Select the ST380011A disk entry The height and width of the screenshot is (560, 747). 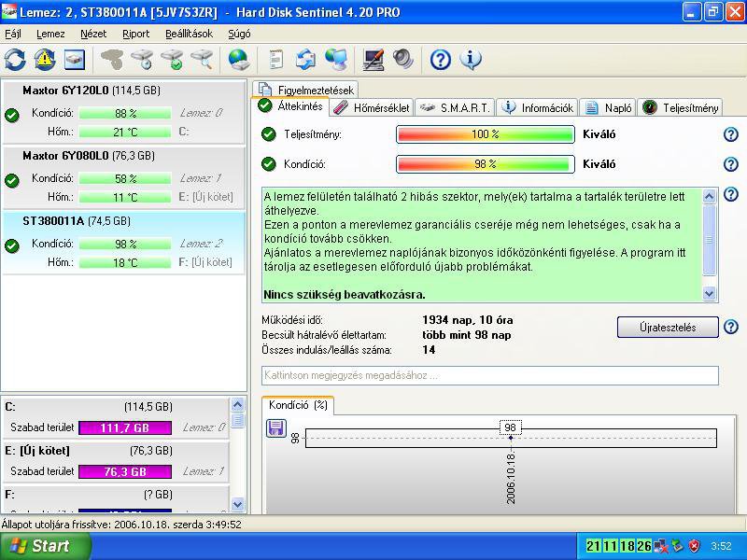click(x=124, y=243)
